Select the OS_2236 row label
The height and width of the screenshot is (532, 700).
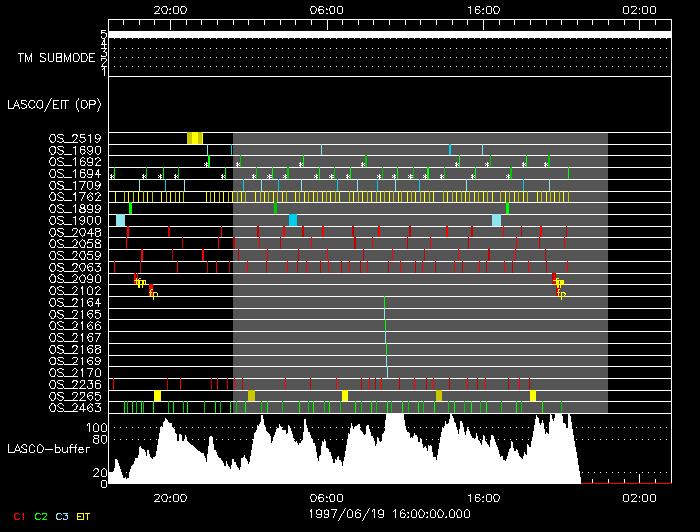pos(75,384)
